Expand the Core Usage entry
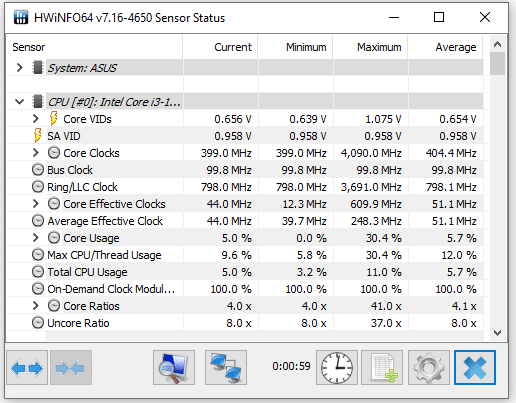 click(x=36, y=238)
